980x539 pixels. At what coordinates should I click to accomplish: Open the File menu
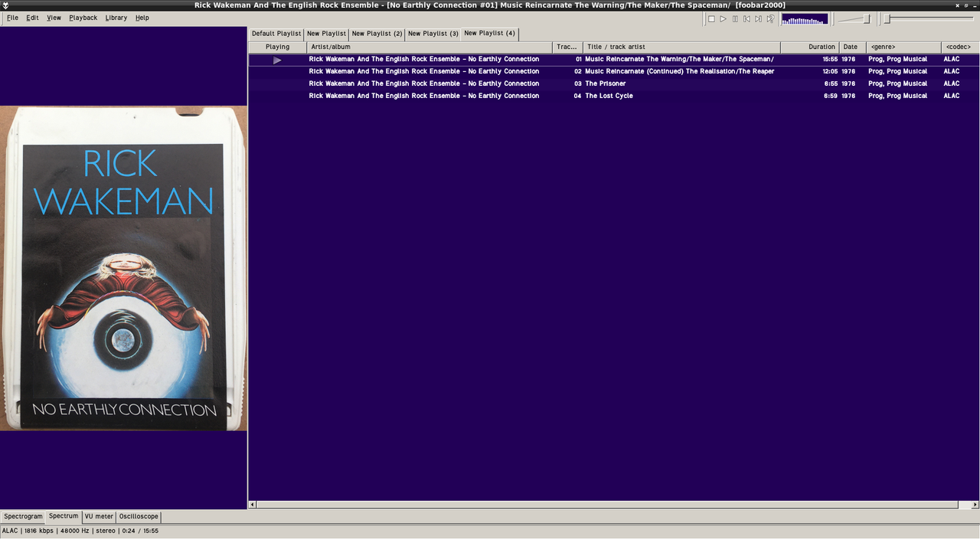point(12,18)
